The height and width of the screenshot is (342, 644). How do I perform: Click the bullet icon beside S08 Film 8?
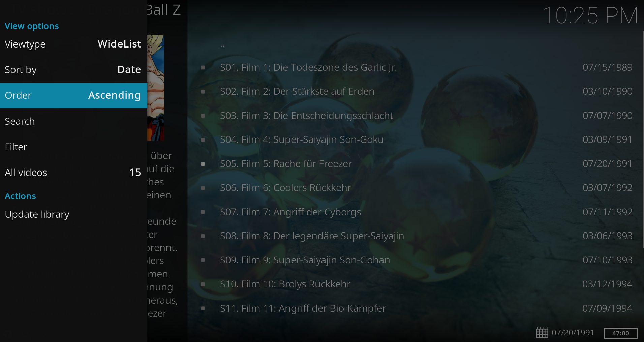pyautogui.click(x=203, y=236)
